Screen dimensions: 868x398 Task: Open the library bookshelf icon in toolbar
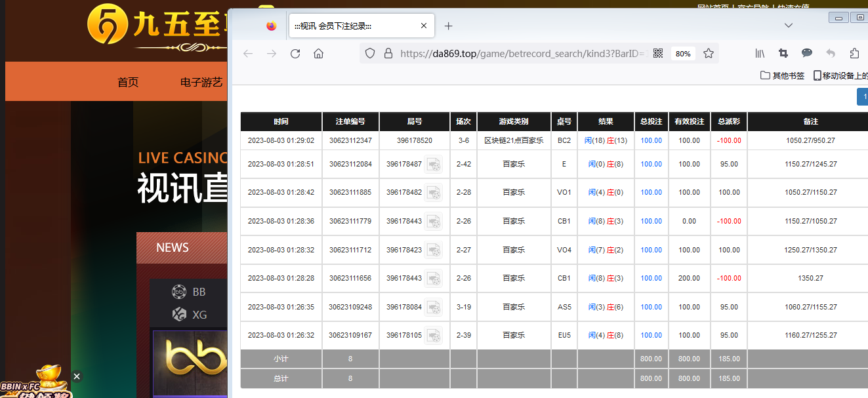[x=760, y=54]
